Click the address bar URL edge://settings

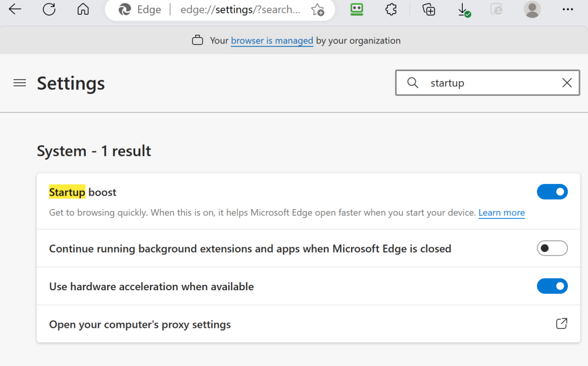(x=240, y=9)
